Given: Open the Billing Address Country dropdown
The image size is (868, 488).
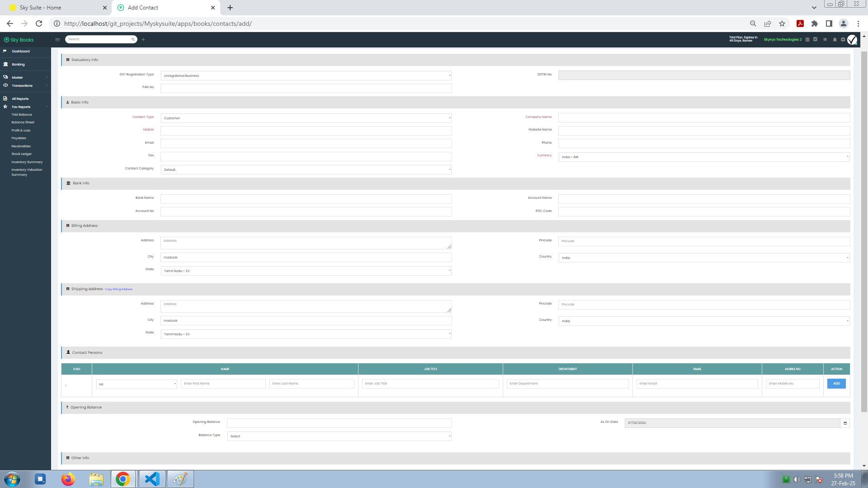Looking at the screenshot, I should coord(704,258).
